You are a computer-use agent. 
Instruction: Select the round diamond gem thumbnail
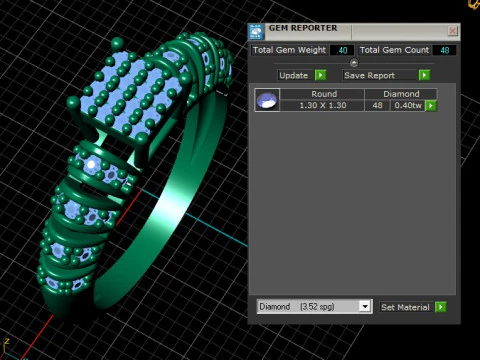coord(267,100)
